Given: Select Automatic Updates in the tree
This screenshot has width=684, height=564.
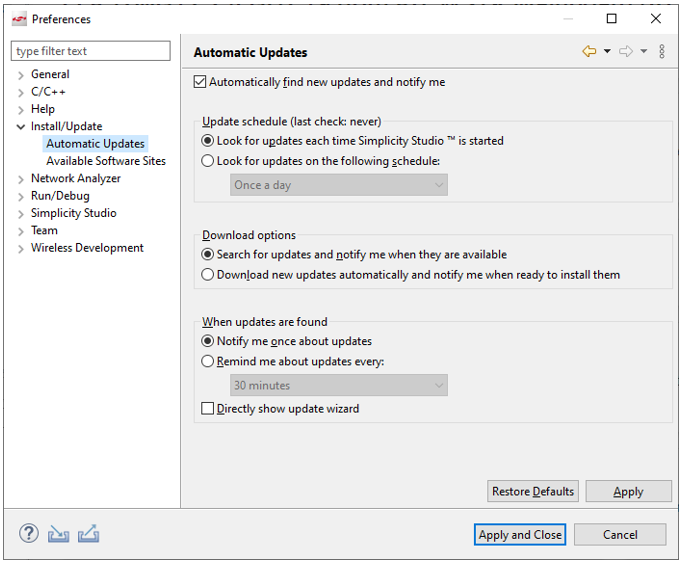Looking at the screenshot, I should click(x=96, y=144).
